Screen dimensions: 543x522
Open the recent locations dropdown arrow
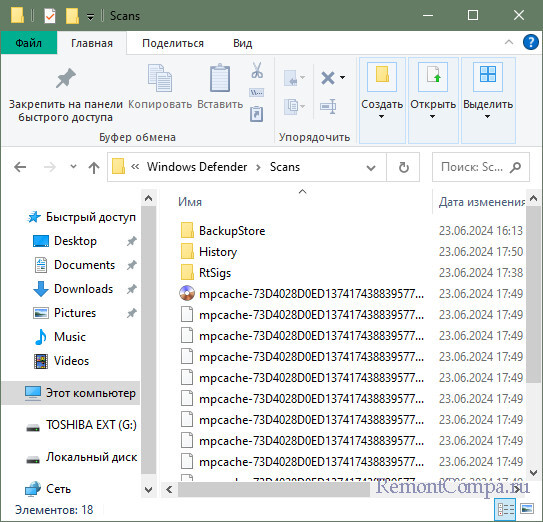(73, 167)
